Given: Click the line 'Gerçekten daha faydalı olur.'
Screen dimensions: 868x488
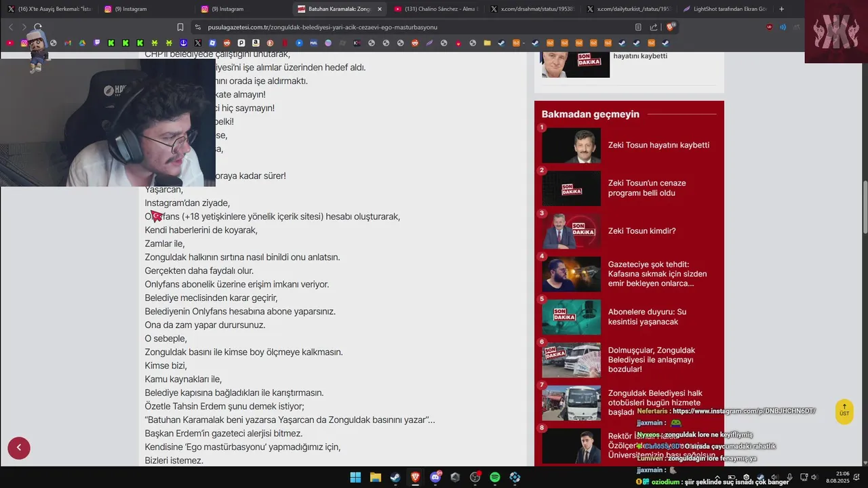Looking at the screenshot, I should click(x=199, y=270).
